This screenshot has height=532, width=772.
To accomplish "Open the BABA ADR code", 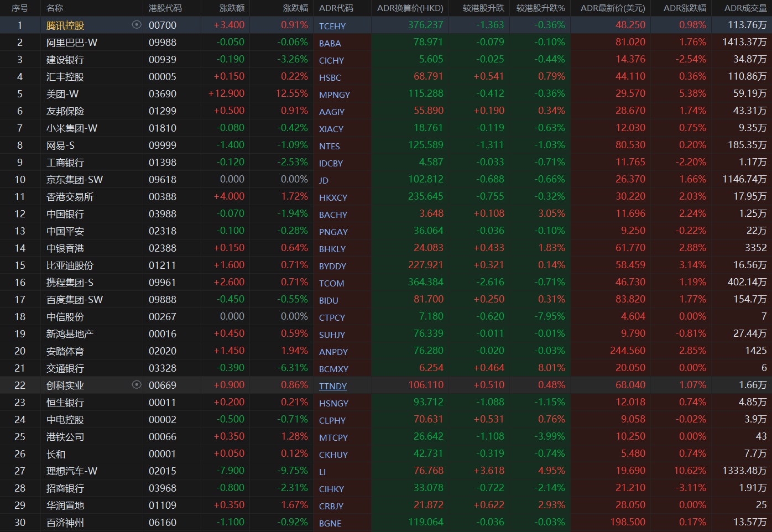I will [x=330, y=43].
